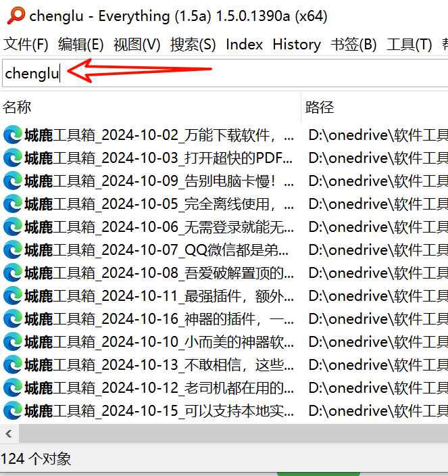
Task: Open the History menu
Action: point(297,45)
